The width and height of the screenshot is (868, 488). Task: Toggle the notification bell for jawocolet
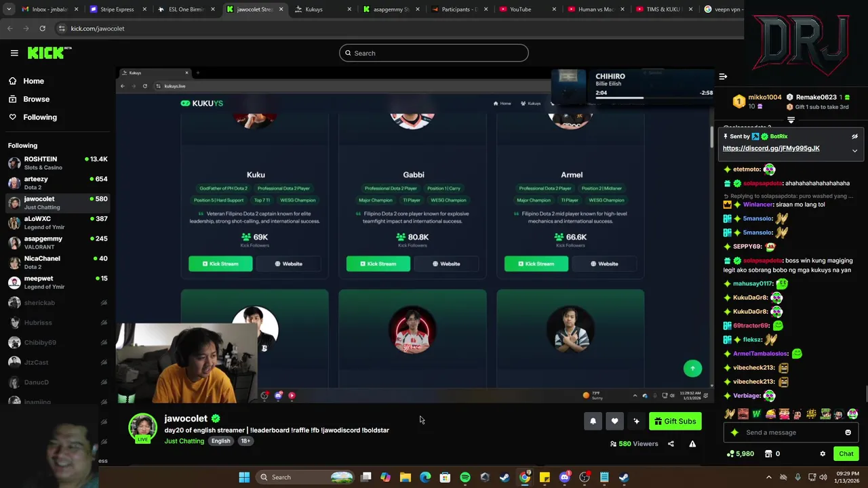coord(593,421)
